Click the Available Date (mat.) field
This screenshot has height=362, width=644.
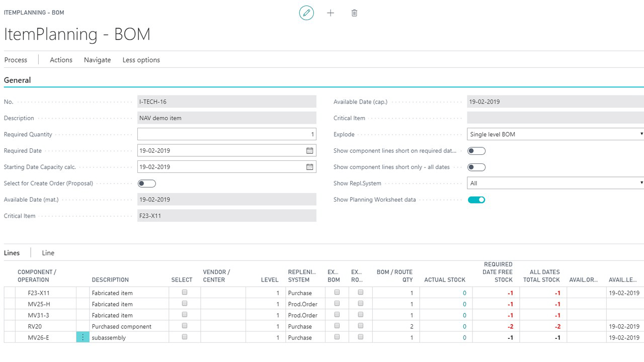[227, 200]
